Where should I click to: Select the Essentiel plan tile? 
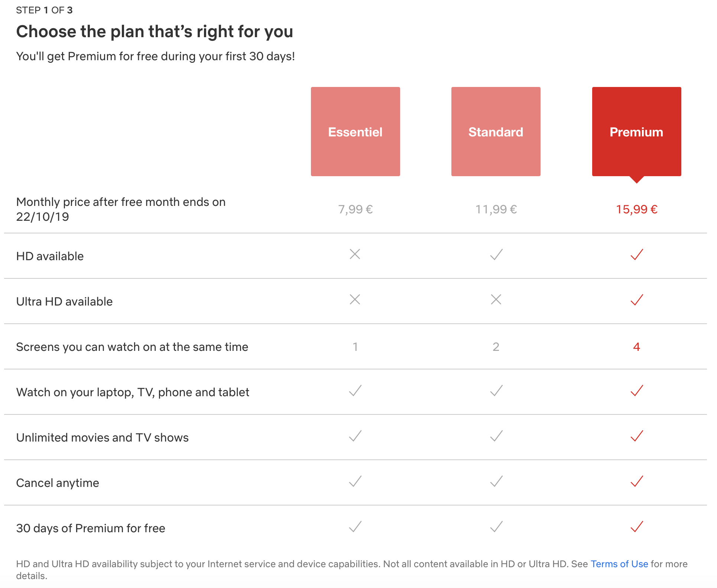355,132
